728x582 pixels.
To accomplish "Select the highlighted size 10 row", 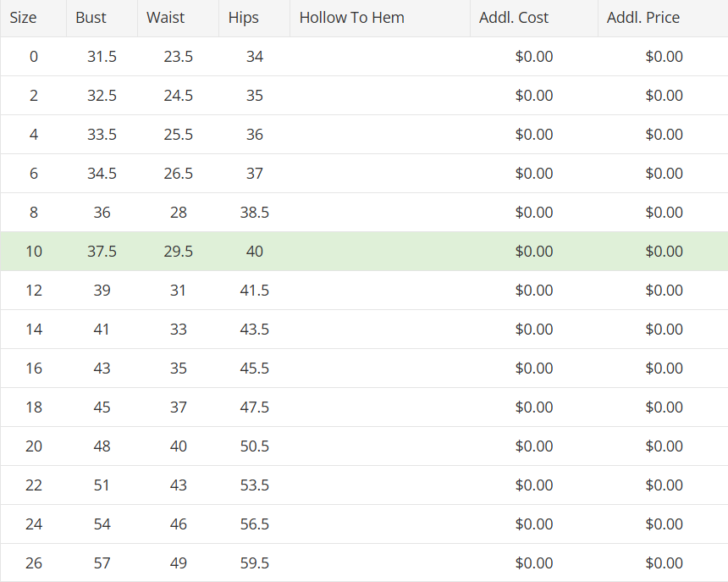I will coord(364,252).
